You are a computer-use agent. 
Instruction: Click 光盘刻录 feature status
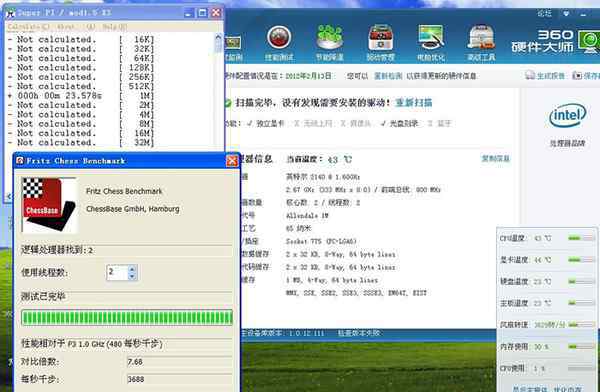399,124
